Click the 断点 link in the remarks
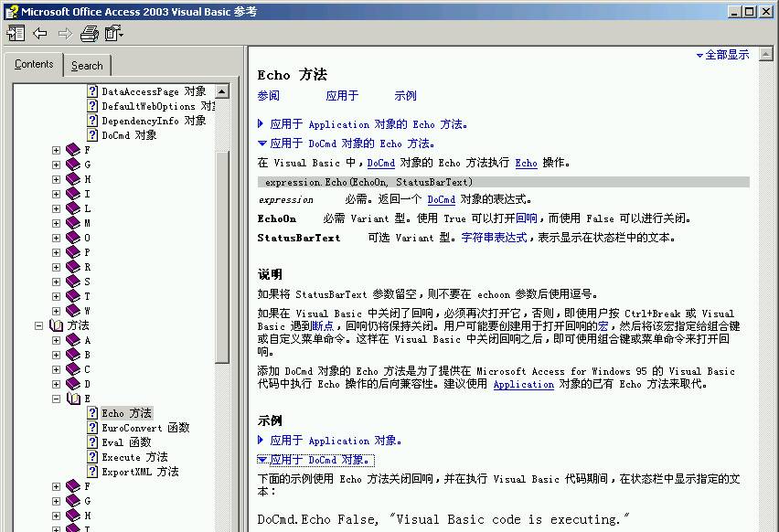The image size is (779, 532). pyautogui.click(x=323, y=325)
